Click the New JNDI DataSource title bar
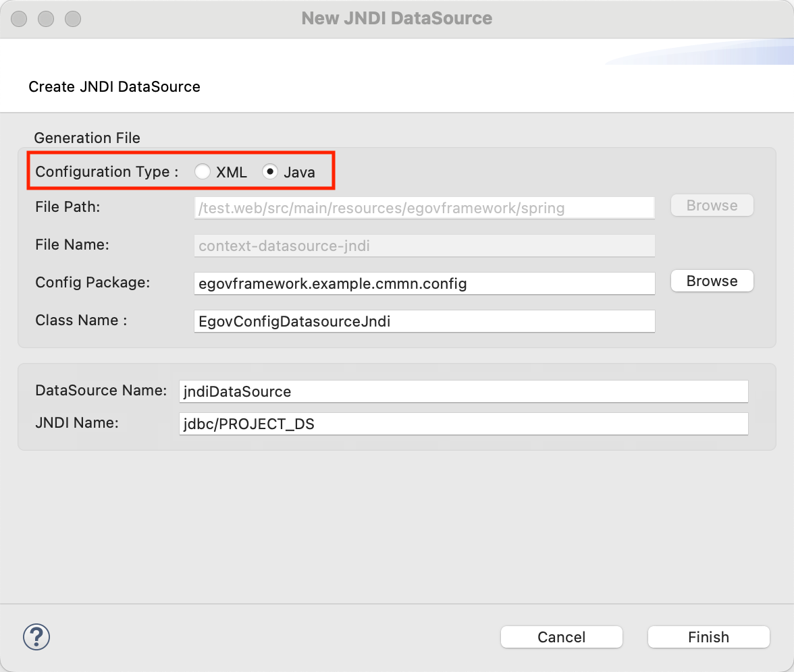794x672 pixels. (x=397, y=19)
